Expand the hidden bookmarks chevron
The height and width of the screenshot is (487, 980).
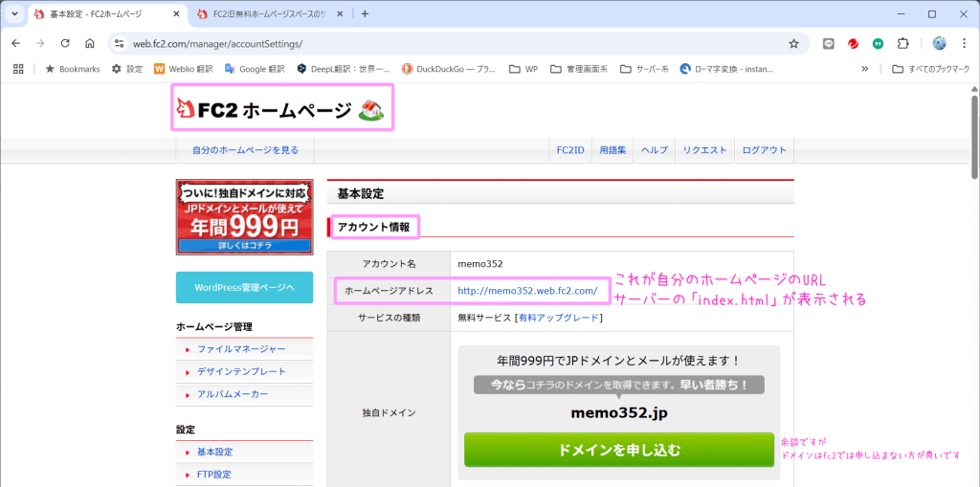(x=865, y=69)
